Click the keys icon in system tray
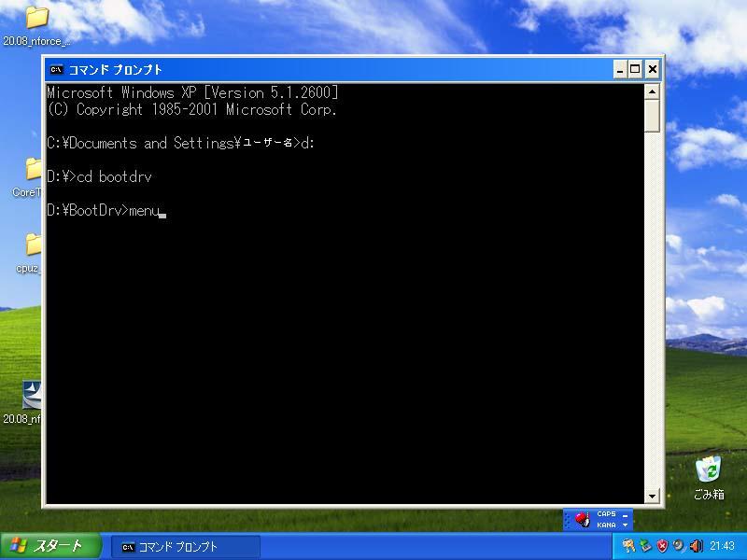 [x=628, y=546]
